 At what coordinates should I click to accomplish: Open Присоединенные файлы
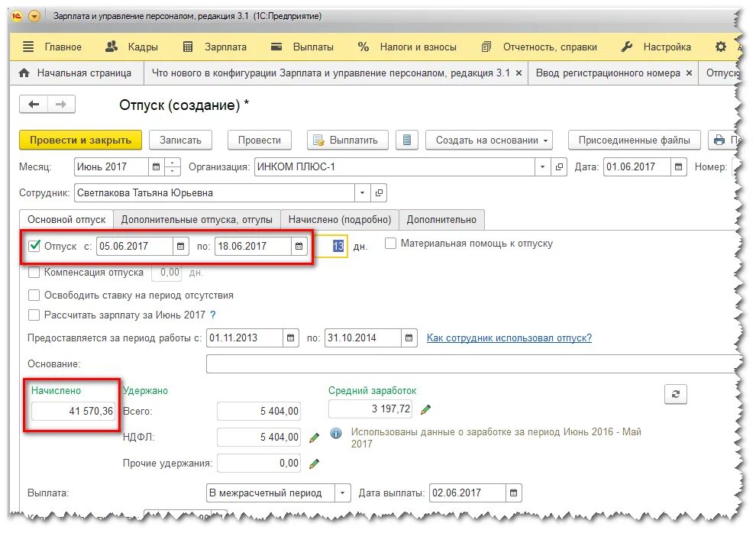(634, 140)
